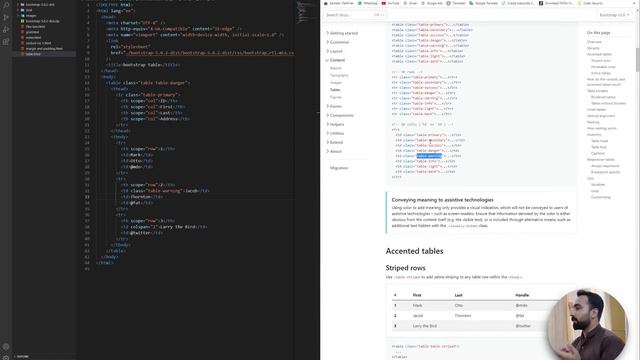The width and height of the screenshot is (640, 360).
Task: Open the Search view in VS Code activity bar
Action: tap(6, 5)
